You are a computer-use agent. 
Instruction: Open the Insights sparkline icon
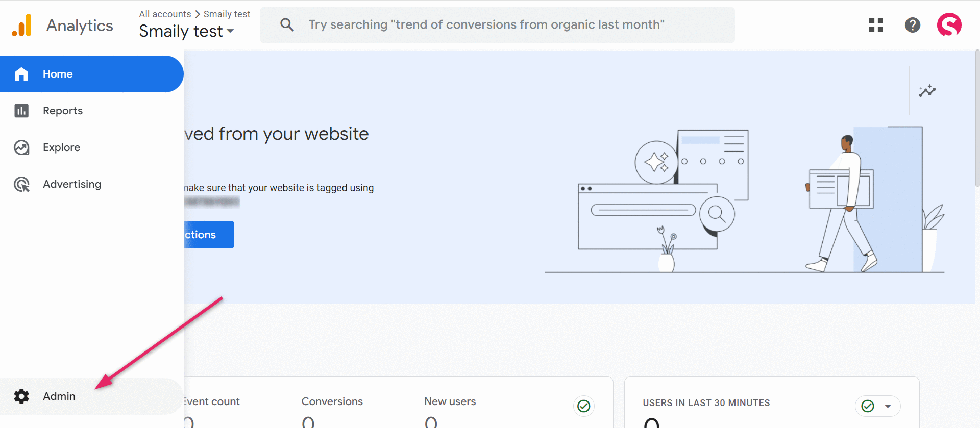(x=927, y=91)
